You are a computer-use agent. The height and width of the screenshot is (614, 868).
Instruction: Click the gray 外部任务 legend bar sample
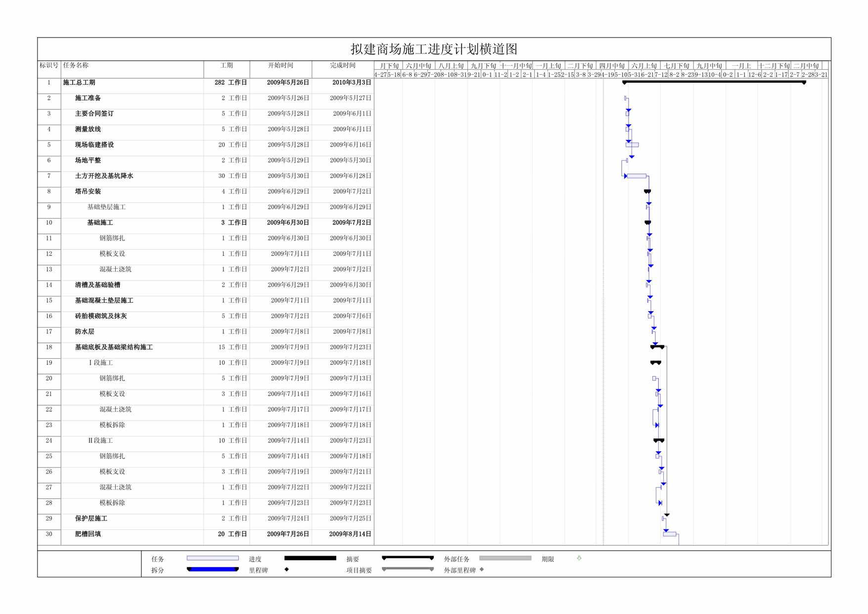pyautogui.click(x=505, y=558)
